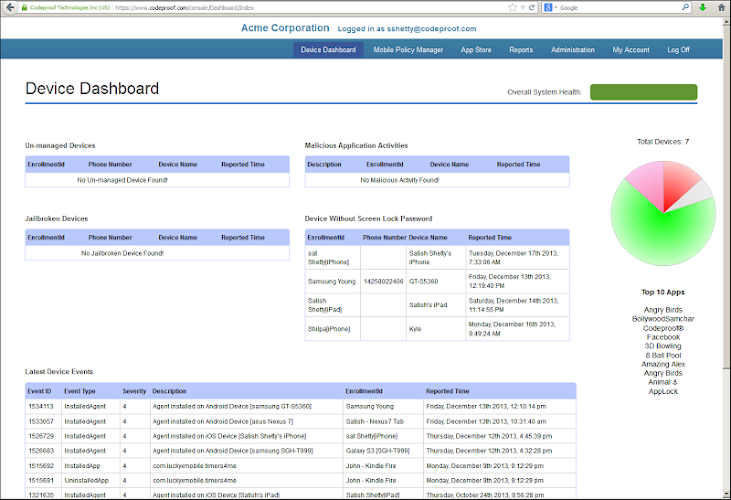The height and width of the screenshot is (500, 731).
Task: Click Facebook in Top 10 Apps
Action: 663,337
